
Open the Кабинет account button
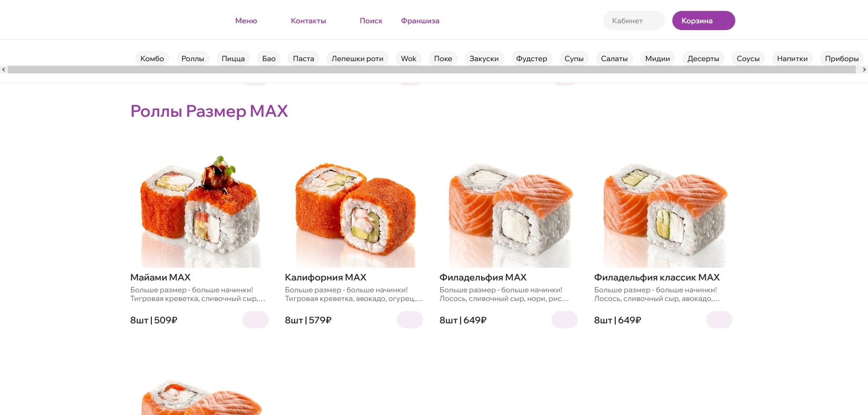(x=634, y=21)
